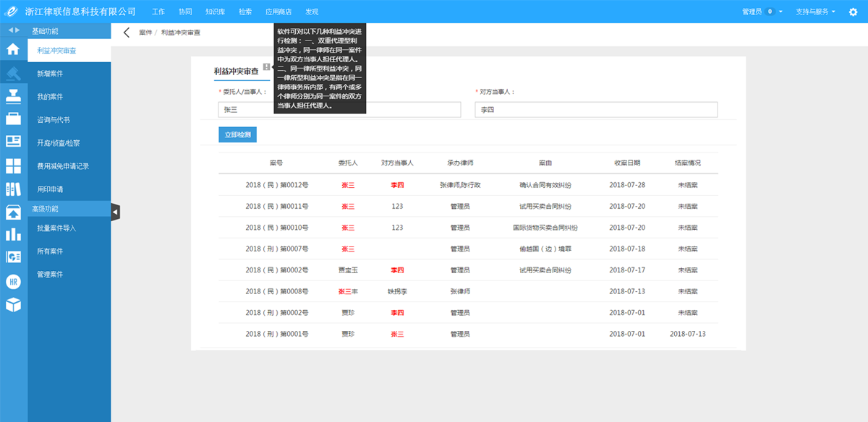Open 新增案件 in the side menu

coord(50,74)
